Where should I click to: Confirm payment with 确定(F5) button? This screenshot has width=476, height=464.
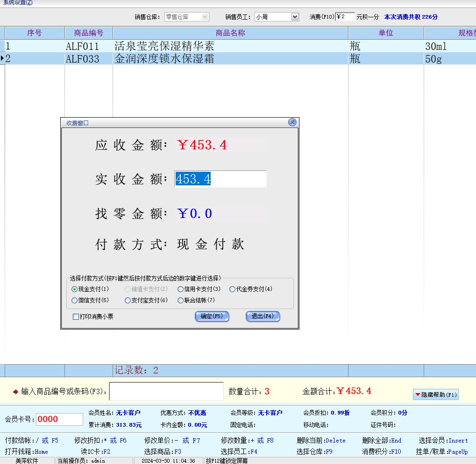(x=212, y=316)
